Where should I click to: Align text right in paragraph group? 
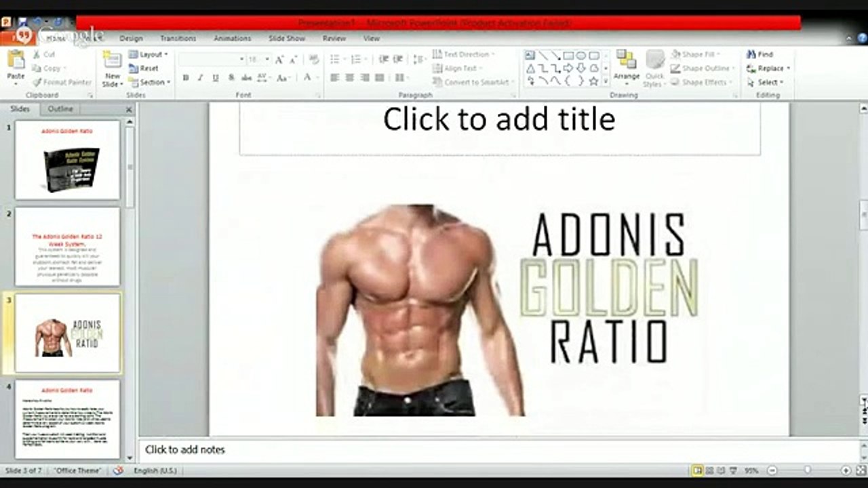click(x=365, y=78)
